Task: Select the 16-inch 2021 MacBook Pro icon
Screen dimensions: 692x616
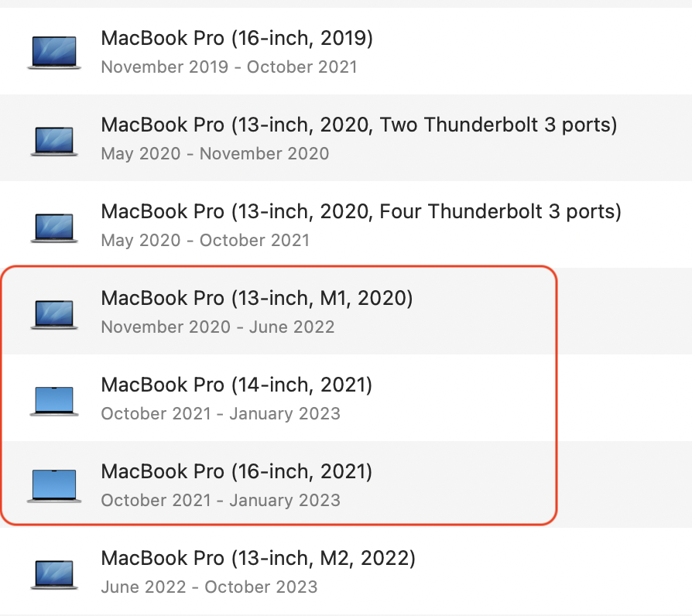Action: (x=54, y=486)
